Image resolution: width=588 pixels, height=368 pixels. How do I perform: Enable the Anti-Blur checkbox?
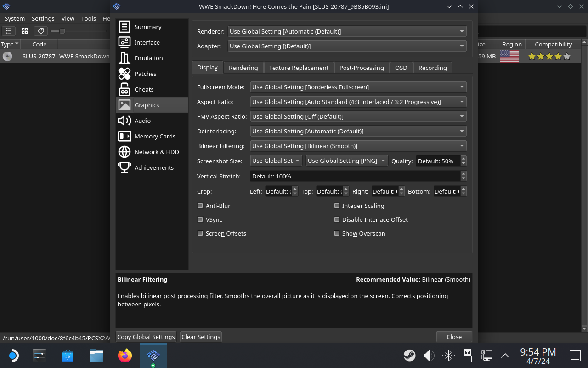(200, 206)
